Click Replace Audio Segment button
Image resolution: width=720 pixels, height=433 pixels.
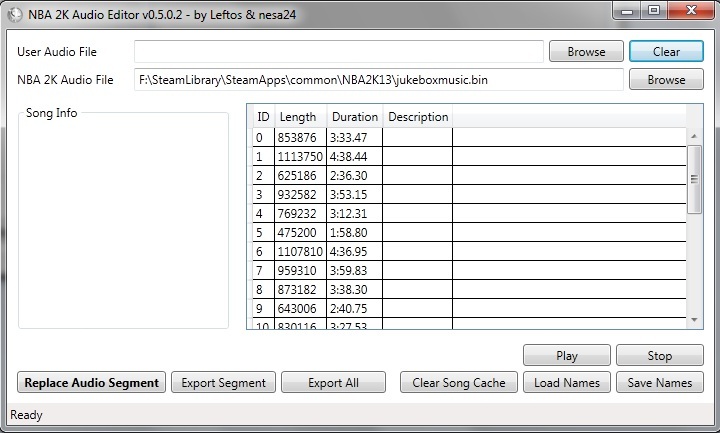coord(91,382)
